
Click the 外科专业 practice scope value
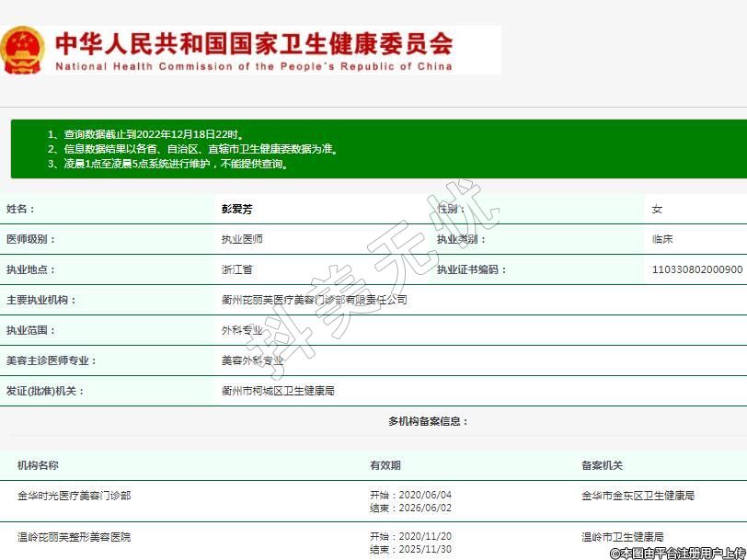click(242, 330)
